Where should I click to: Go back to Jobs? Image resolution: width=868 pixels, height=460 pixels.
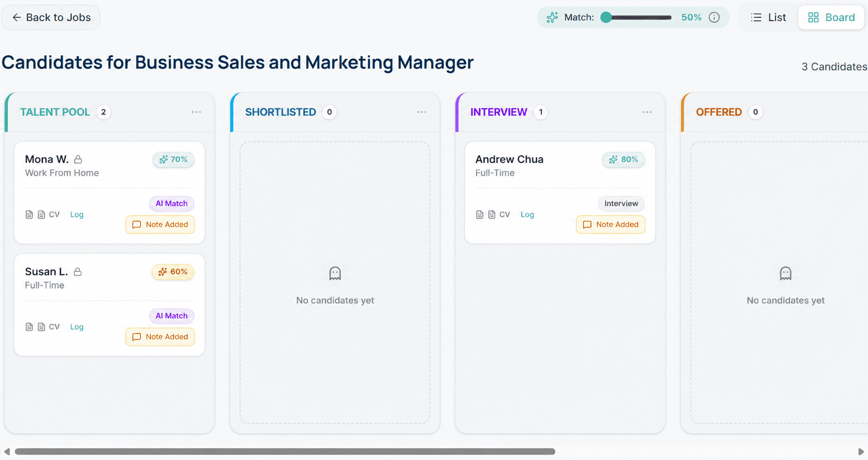click(x=51, y=18)
